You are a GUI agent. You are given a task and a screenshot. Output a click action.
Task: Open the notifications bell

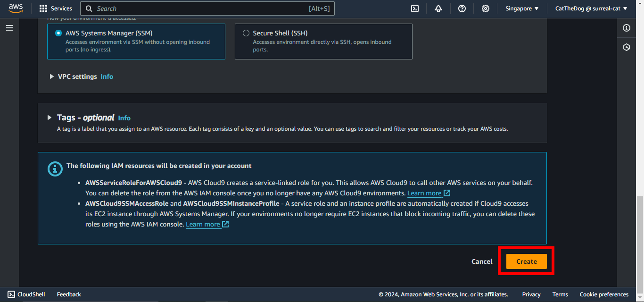pos(438,8)
